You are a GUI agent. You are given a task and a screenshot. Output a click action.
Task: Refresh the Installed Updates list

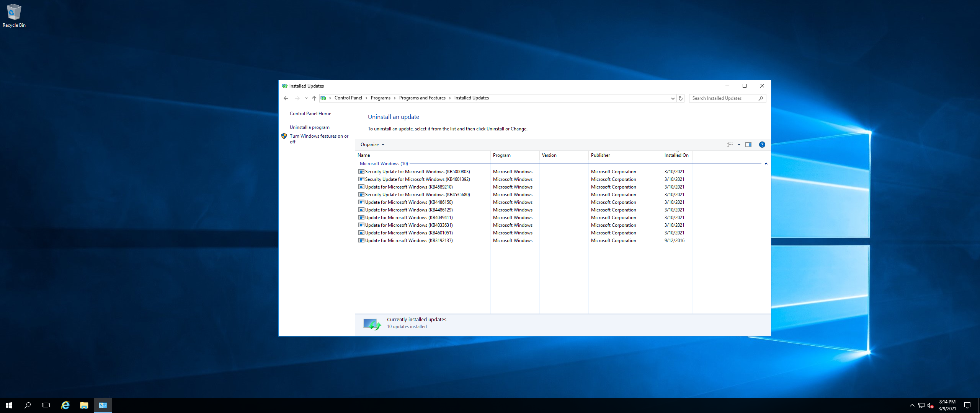[681, 98]
